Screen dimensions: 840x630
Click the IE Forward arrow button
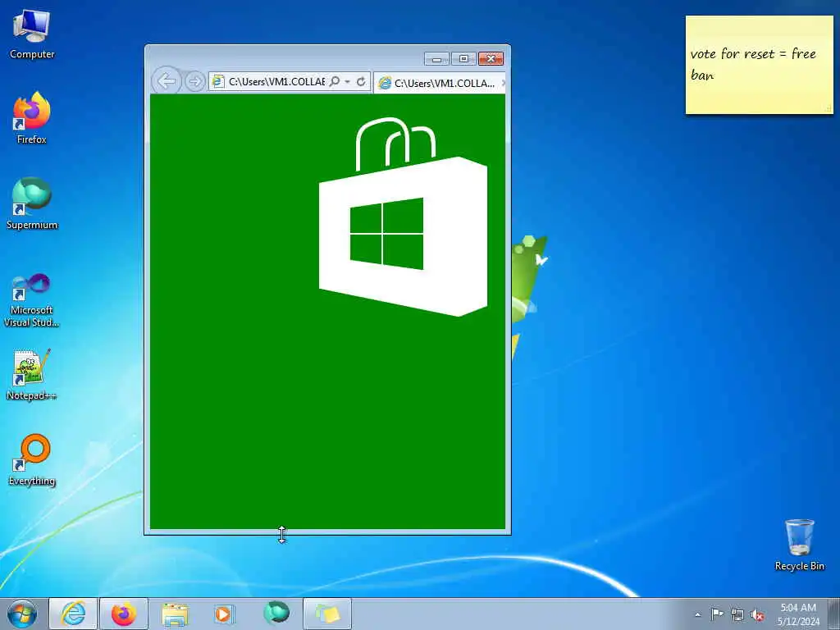tap(195, 81)
